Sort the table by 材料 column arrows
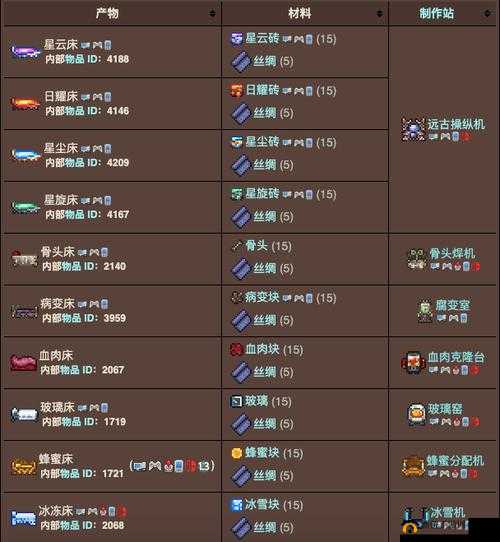Screen dimensions: 500x542 click(380, 13)
